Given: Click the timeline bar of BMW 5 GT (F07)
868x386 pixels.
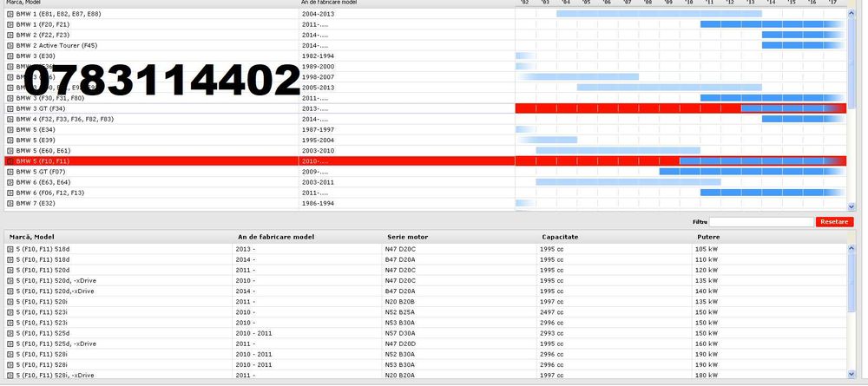Looking at the screenshot, I should click(x=753, y=172).
